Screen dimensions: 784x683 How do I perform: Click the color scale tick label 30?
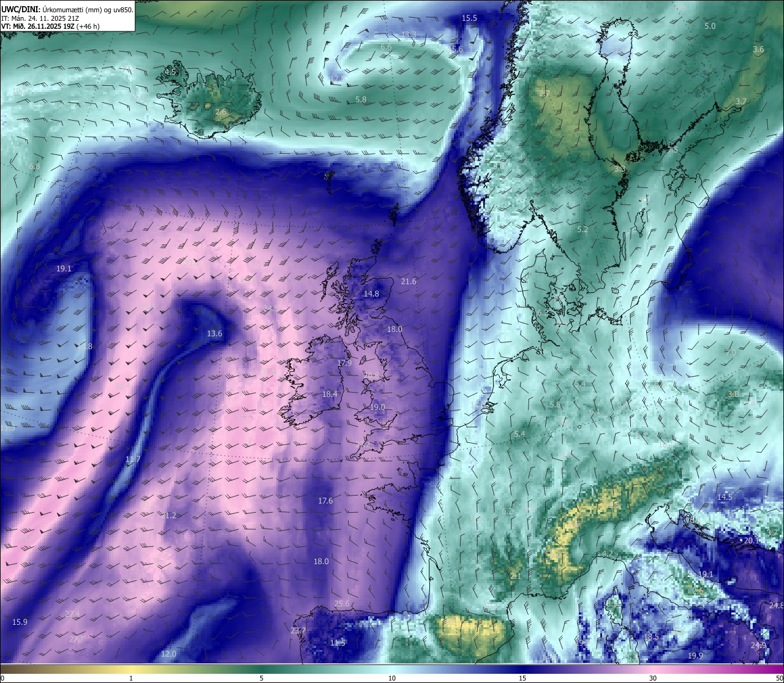pyautogui.click(x=653, y=678)
